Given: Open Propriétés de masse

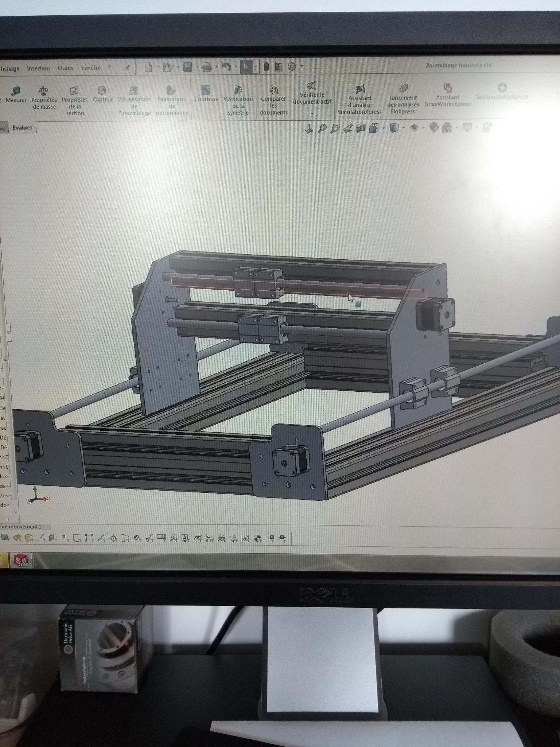Looking at the screenshot, I should pos(44,97).
